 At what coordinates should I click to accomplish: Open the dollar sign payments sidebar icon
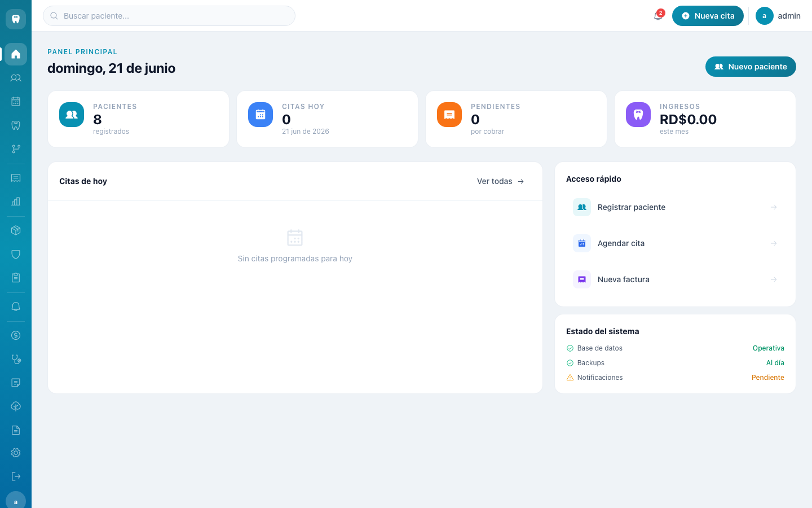tap(16, 335)
